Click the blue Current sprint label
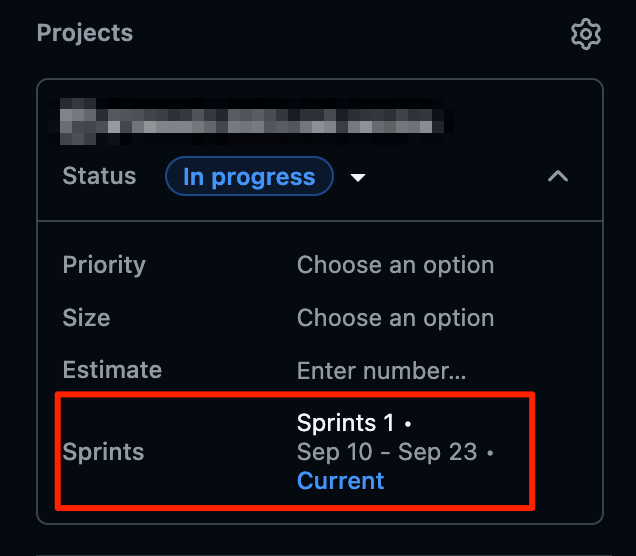 pos(340,481)
